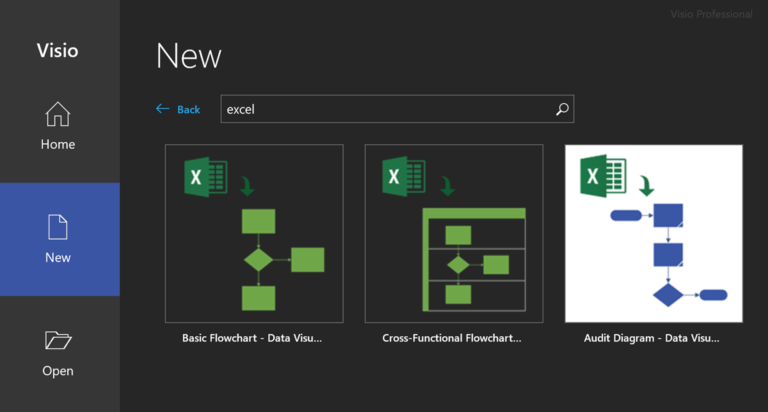Image resolution: width=768 pixels, height=412 pixels.
Task: Open 'Basic Flowchart - Data Visu...' title
Action: tap(252, 338)
